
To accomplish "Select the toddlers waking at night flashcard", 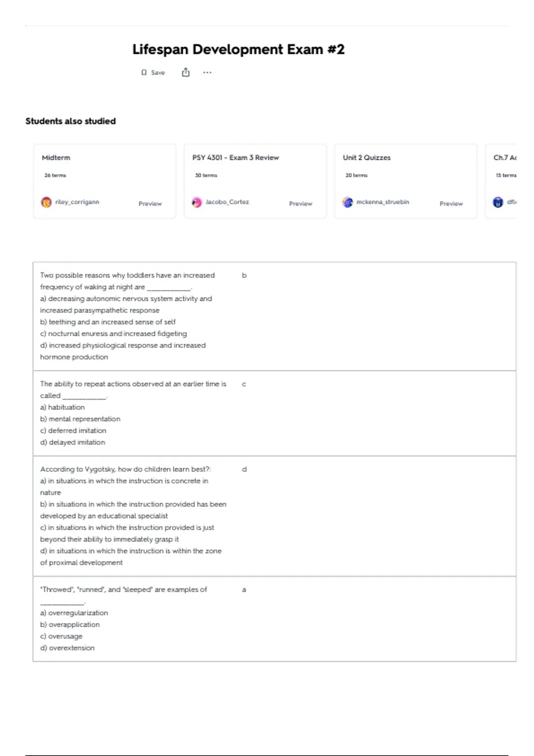I will click(274, 316).
